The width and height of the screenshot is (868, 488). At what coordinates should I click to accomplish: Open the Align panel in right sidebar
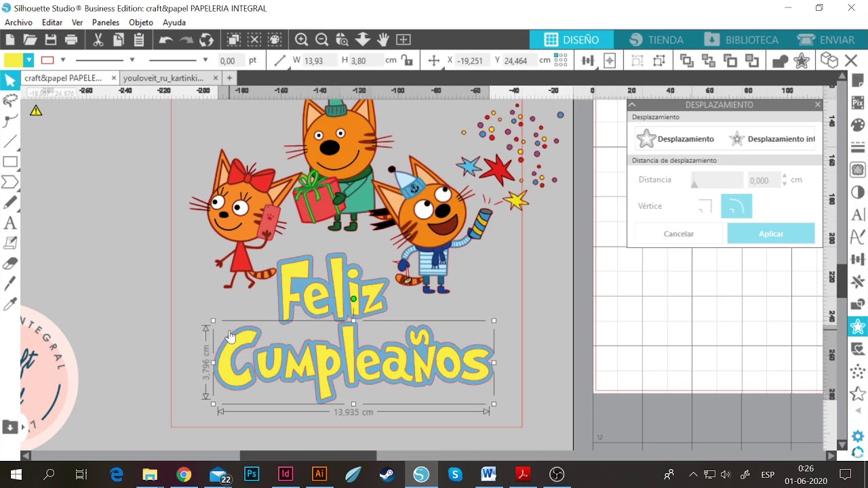coord(858,260)
